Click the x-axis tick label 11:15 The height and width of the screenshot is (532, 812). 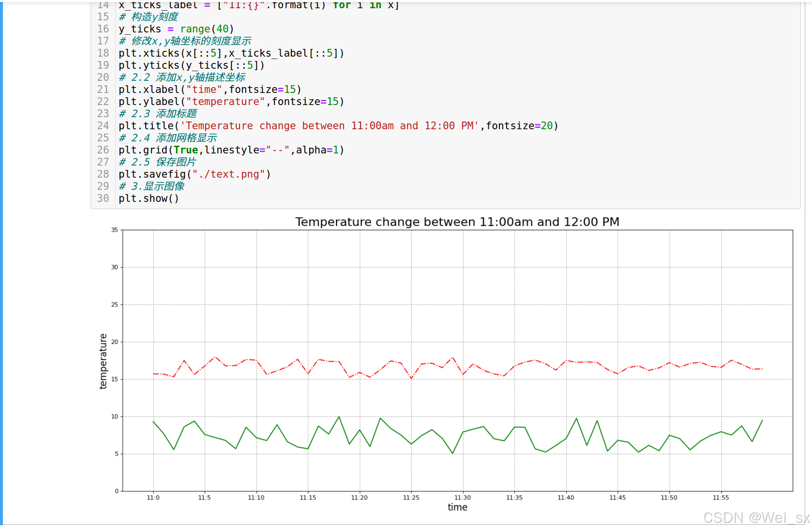click(x=308, y=498)
